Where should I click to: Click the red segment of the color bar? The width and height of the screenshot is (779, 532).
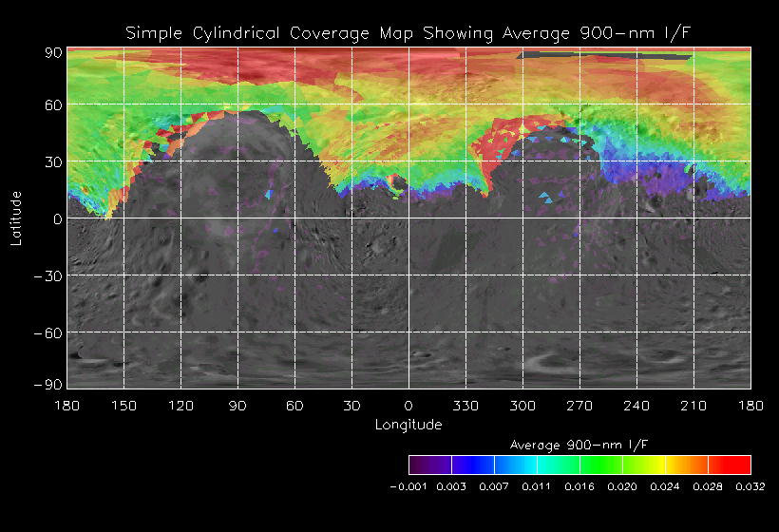click(x=730, y=465)
